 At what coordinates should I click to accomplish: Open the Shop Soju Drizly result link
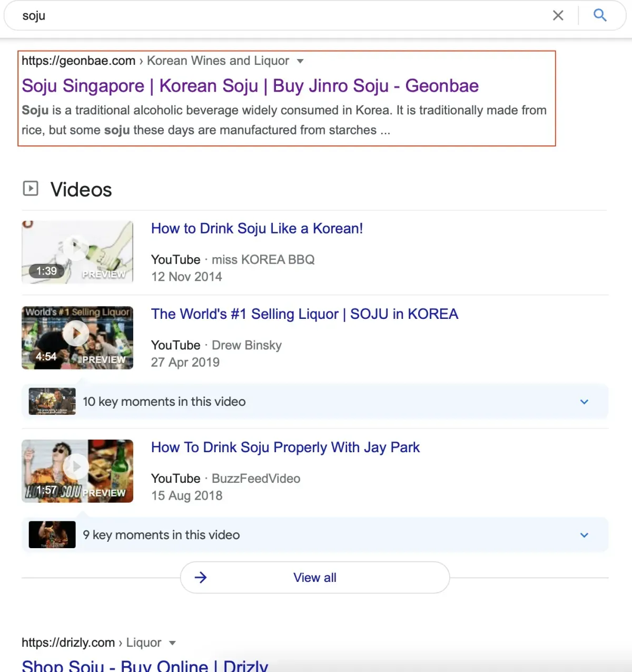pyautogui.click(x=145, y=665)
